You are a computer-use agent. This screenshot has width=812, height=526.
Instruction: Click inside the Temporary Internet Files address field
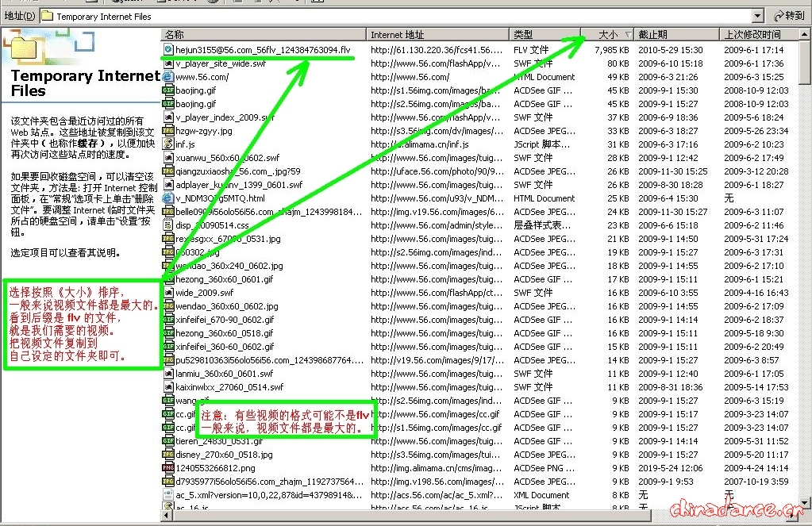pos(397,16)
